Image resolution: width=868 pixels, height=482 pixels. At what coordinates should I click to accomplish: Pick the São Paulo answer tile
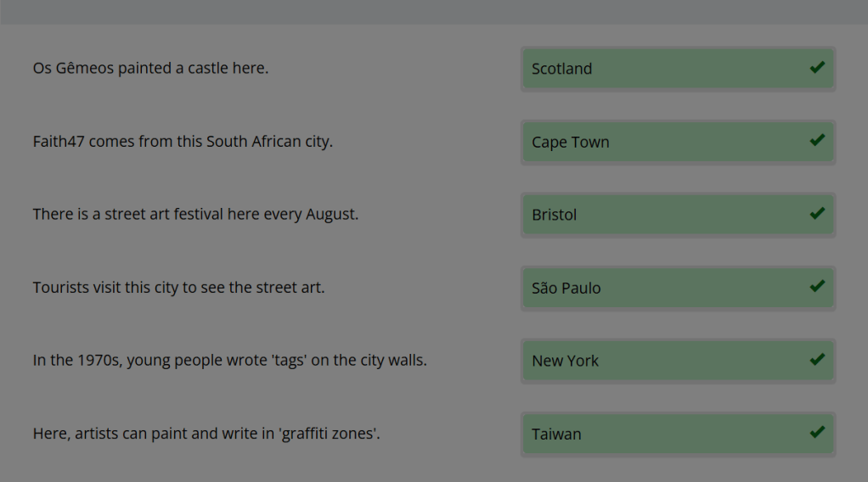(x=662, y=288)
